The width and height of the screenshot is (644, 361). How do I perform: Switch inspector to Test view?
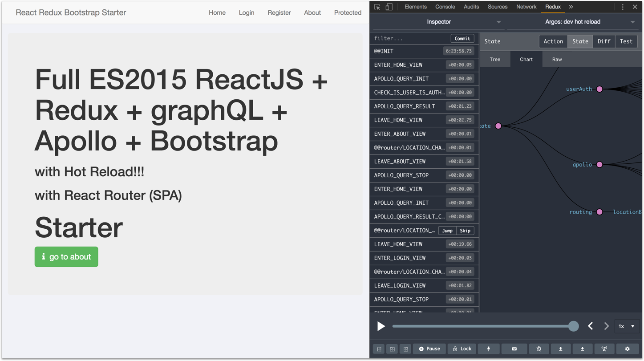coord(626,41)
